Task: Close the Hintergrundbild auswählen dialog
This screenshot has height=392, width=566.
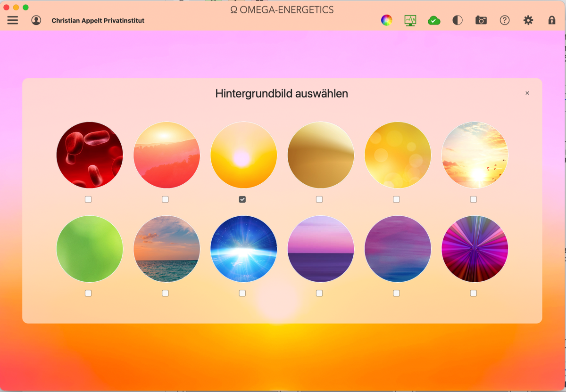Action: (x=527, y=93)
